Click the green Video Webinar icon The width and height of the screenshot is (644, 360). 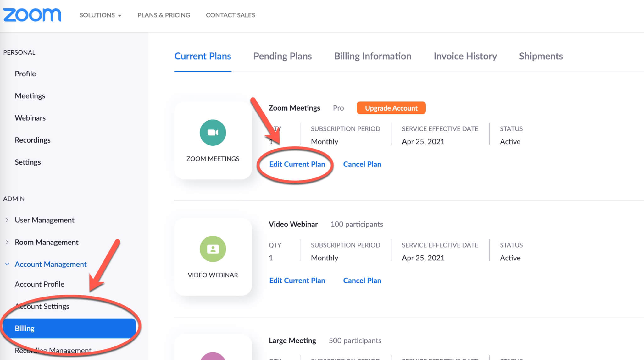[213, 249]
